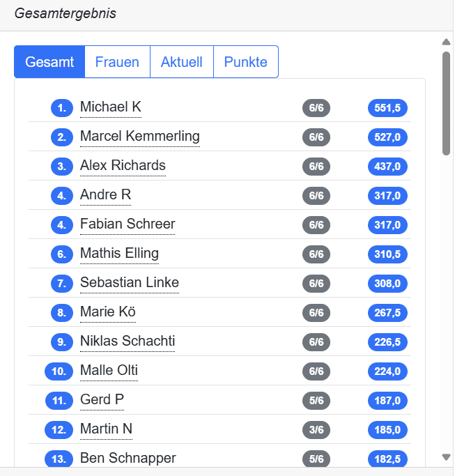Open Alex Richards entry
The height and width of the screenshot is (476, 455).
[123, 166]
